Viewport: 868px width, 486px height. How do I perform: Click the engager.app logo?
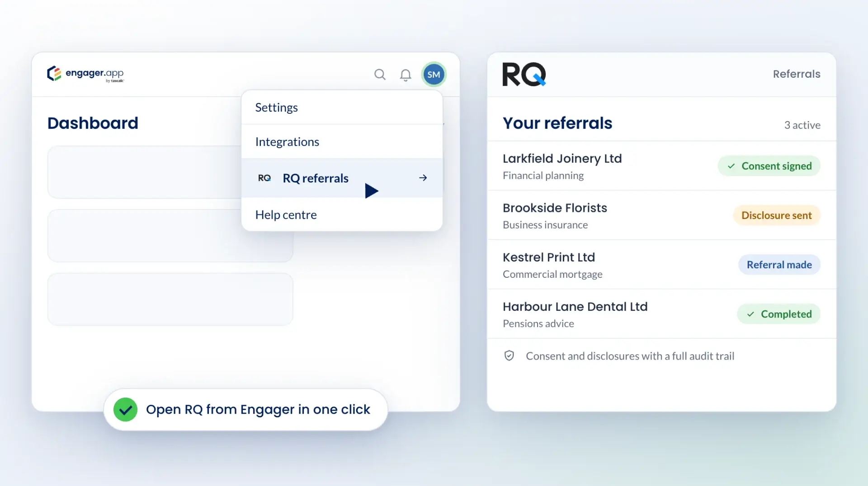pos(85,74)
